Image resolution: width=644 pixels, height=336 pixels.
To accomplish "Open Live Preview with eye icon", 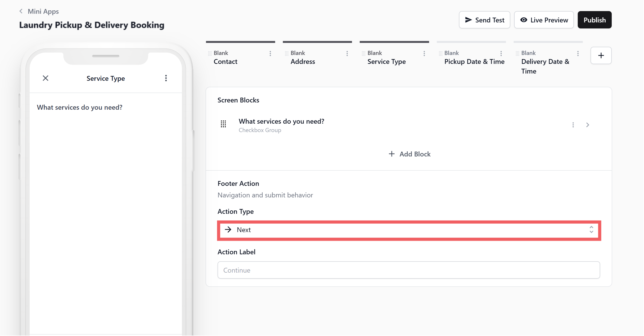I will pyautogui.click(x=544, y=20).
